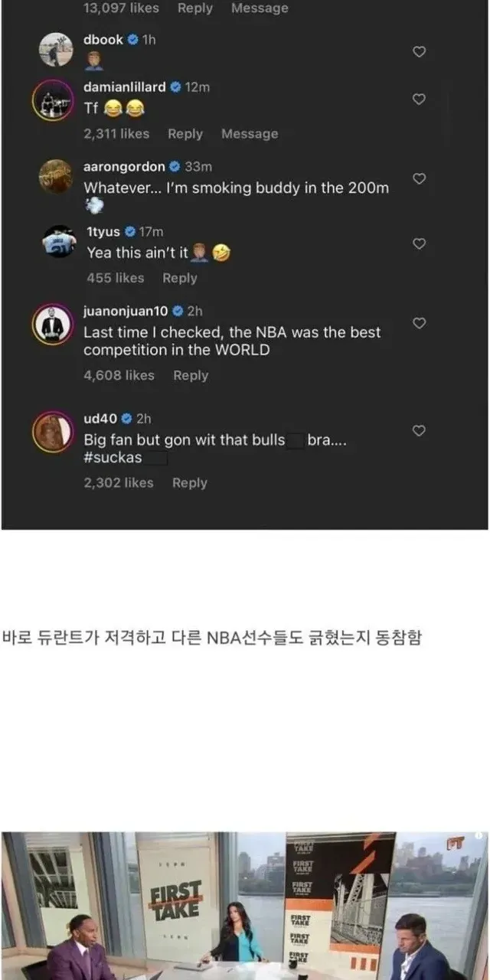Open dbook's profile picture
Screen dimensions: 490x980
click(56, 50)
